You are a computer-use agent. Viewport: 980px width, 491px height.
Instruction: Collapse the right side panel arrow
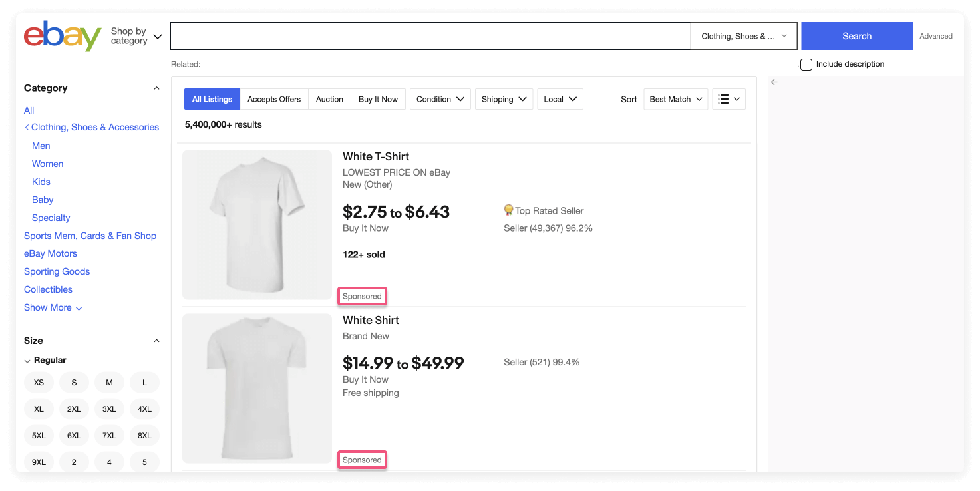click(x=773, y=82)
